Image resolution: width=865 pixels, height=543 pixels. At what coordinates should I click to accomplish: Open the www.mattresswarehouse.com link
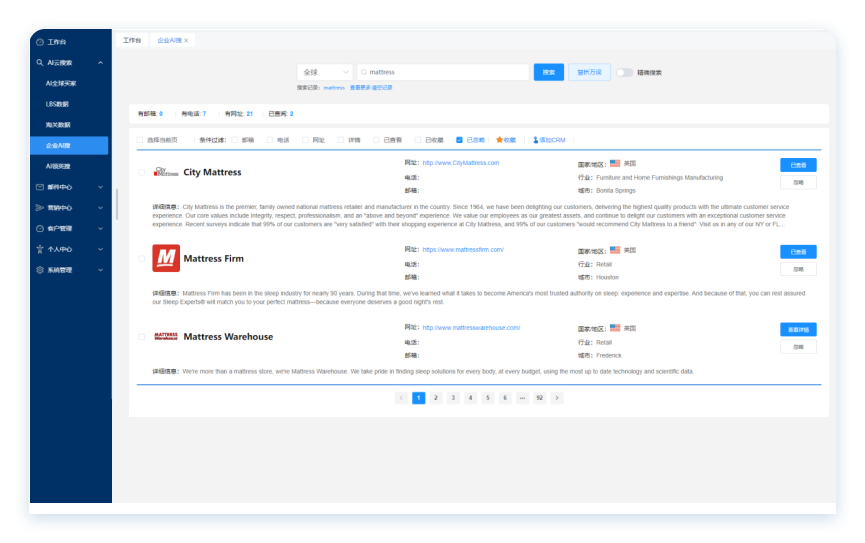[x=471, y=328]
